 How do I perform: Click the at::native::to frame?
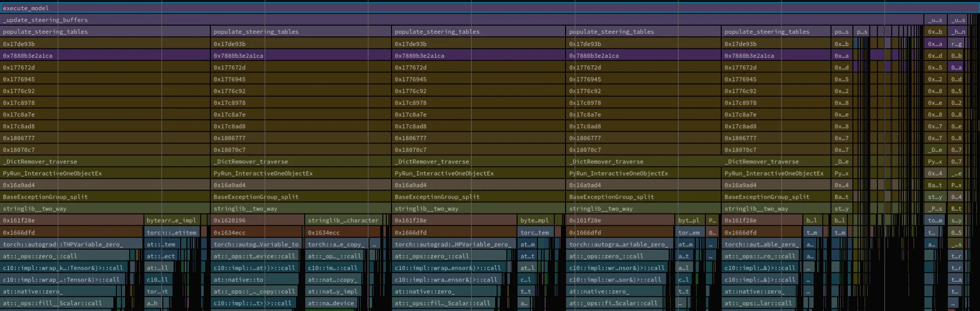pos(258,280)
